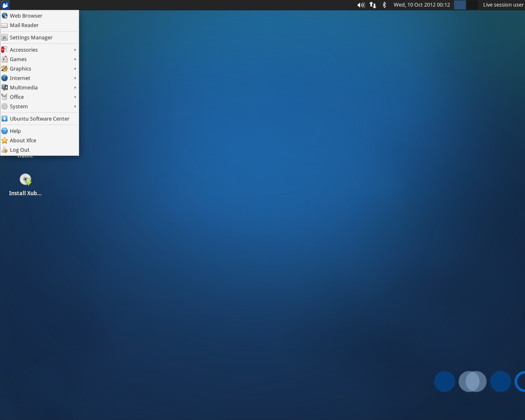Open the About Xfce label
The height and width of the screenshot is (420, 525).
coord(23,140)
